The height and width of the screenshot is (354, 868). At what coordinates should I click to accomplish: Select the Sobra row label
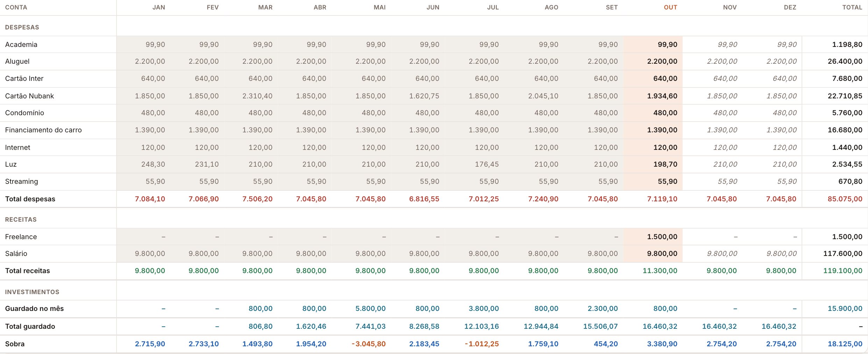15,344
